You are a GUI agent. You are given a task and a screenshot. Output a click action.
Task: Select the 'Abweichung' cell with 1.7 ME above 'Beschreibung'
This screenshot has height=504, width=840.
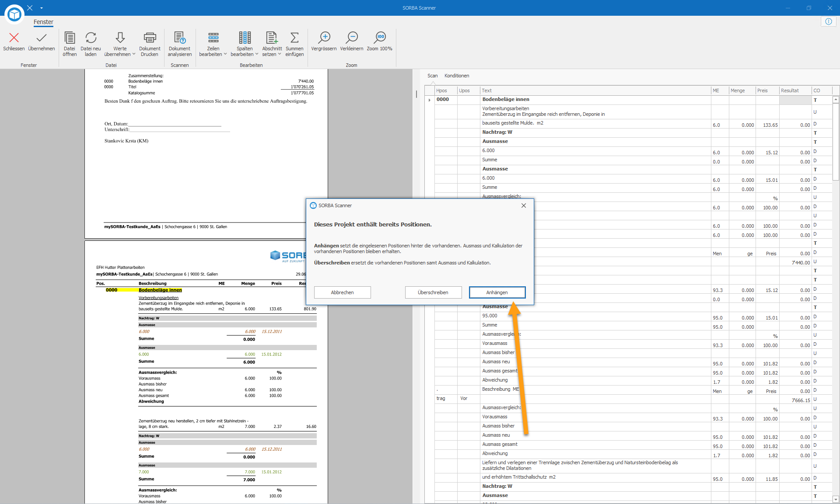tap(595, 380)
